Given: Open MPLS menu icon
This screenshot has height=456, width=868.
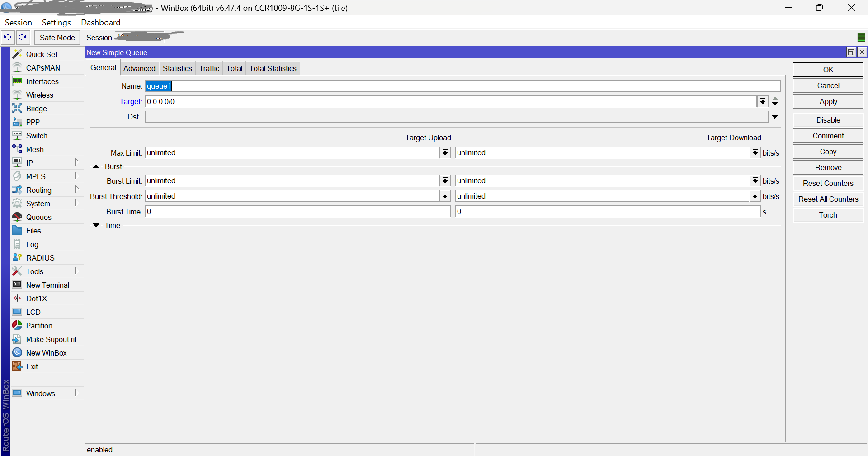Looking at the screenshot, I should pyautogui.click(x=17, y=176).
